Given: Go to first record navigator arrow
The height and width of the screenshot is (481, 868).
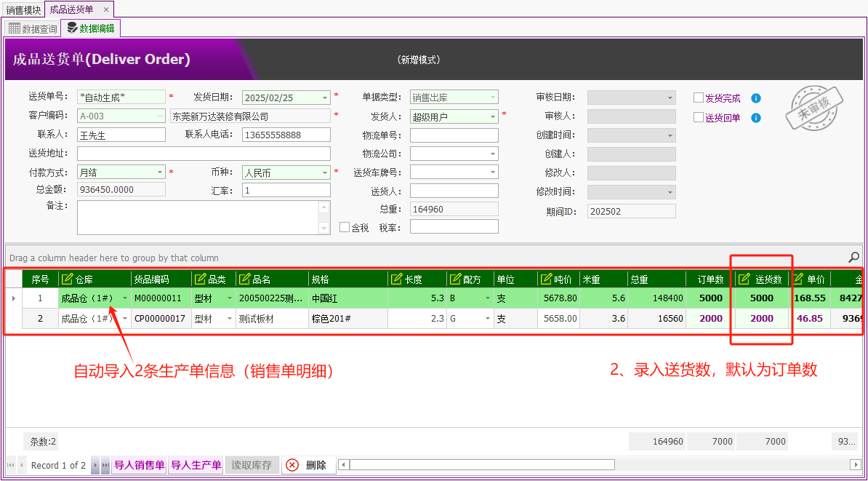Looking at the screenshot, I should 10,465.
